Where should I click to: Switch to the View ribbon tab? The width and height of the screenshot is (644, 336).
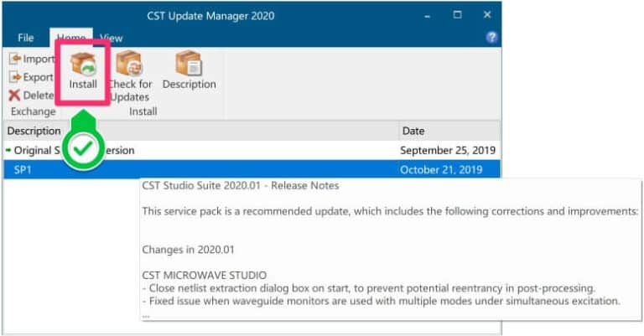112,38
